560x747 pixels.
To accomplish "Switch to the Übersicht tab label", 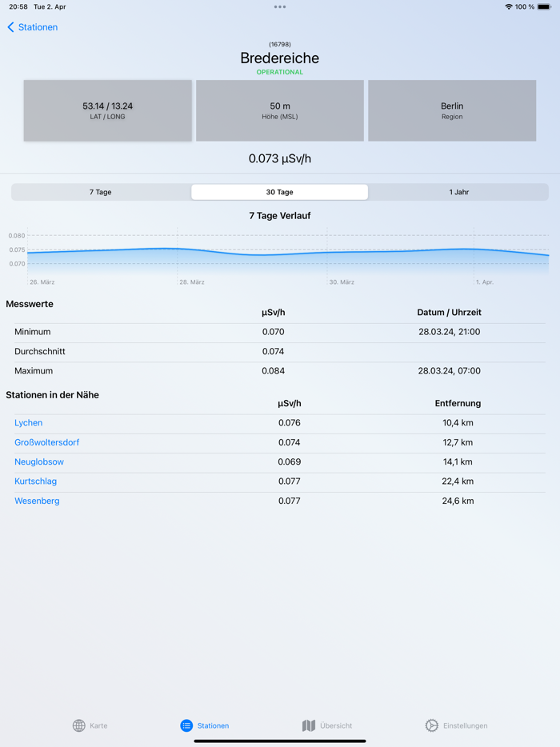I will point(336,725).
